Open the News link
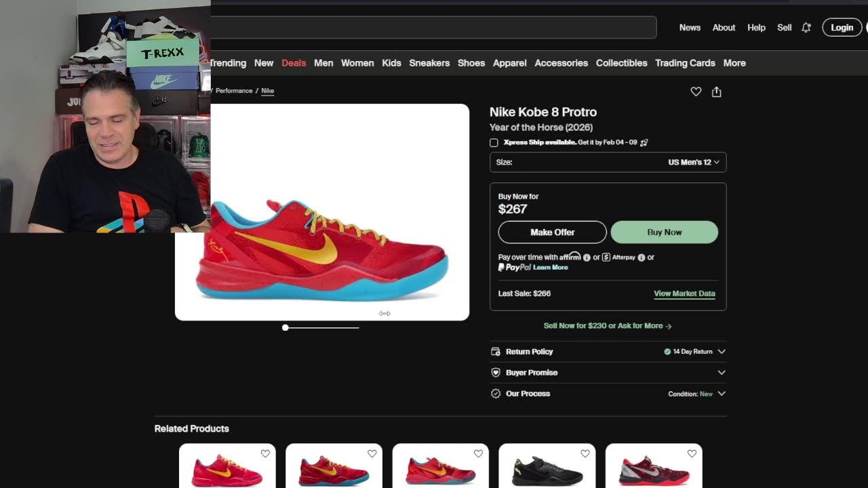868x488 pixels. point(690,28)
